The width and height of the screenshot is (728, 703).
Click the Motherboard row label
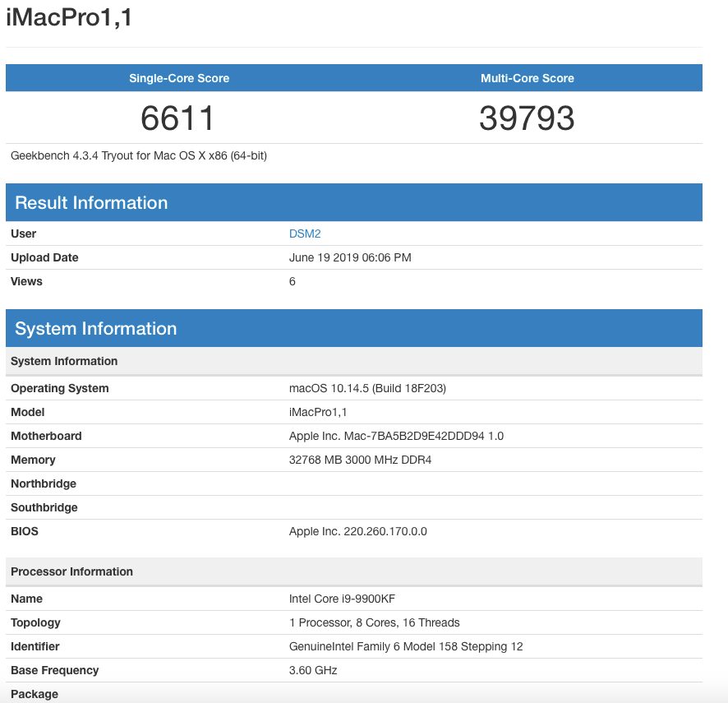click(x=46, y=437)
